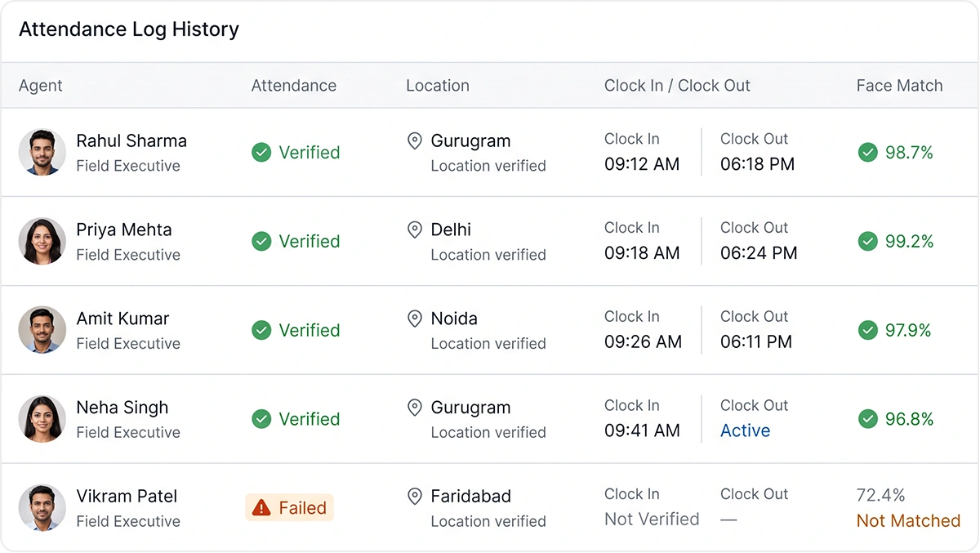Click the Verified label in Priya Mehta's row
The height and width of the screenshot is (553, 980).
pyautogui.click(x=310, y=241)
